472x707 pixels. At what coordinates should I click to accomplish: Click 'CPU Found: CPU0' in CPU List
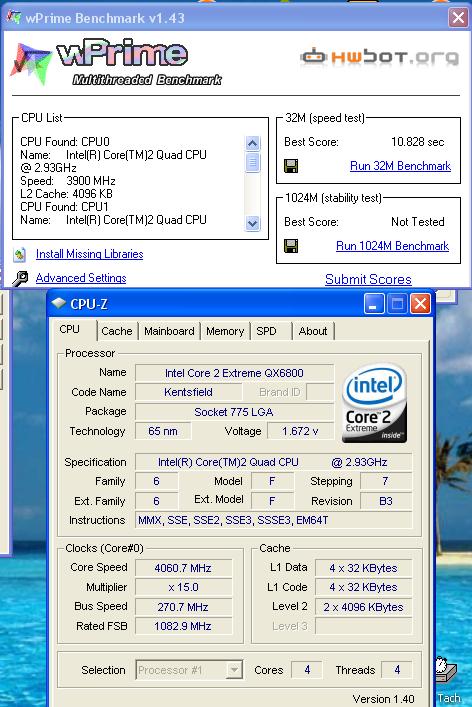(x=65, y=142)
